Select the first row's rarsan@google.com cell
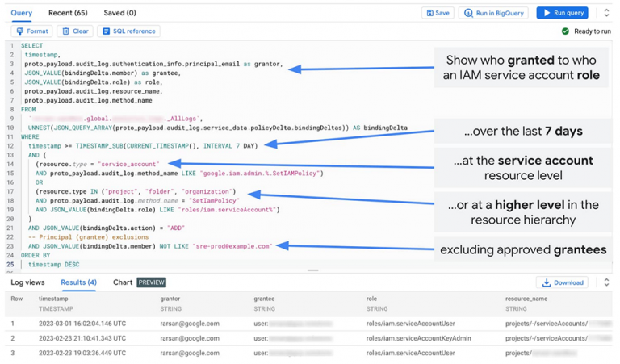The width and height of the screenshot is (620, 364). (190, 324)
